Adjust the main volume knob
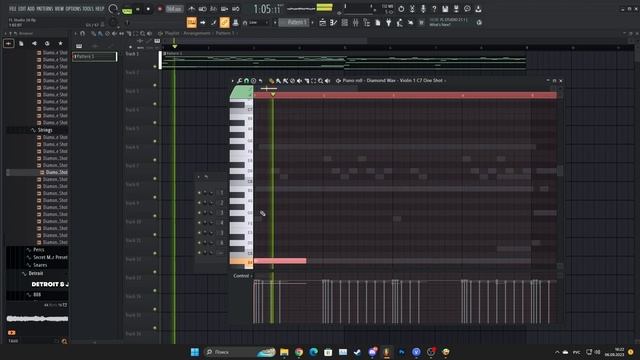 coord(113,9)
